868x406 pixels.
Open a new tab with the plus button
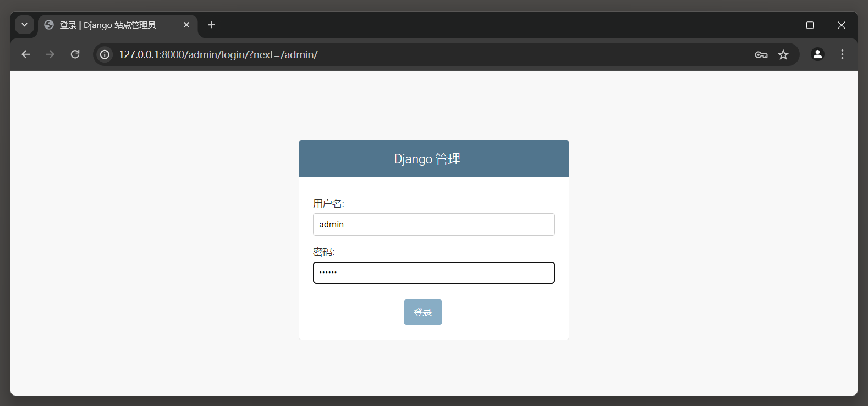(211, 25)
